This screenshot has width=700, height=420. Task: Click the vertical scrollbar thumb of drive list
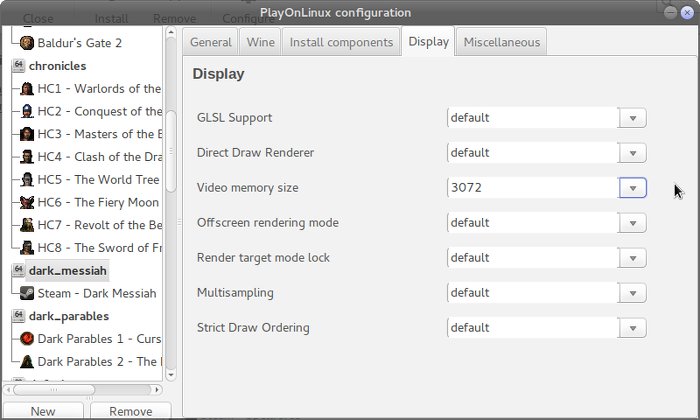pyautogui.click(x=171, y=151)
